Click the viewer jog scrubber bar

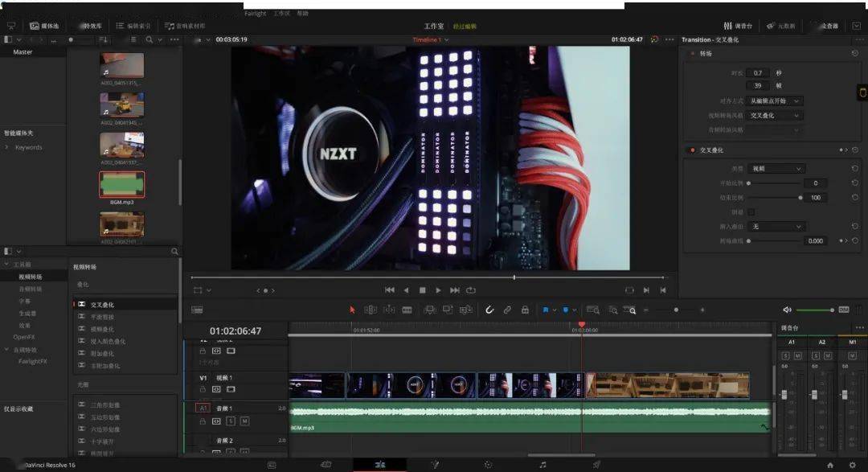428,277
